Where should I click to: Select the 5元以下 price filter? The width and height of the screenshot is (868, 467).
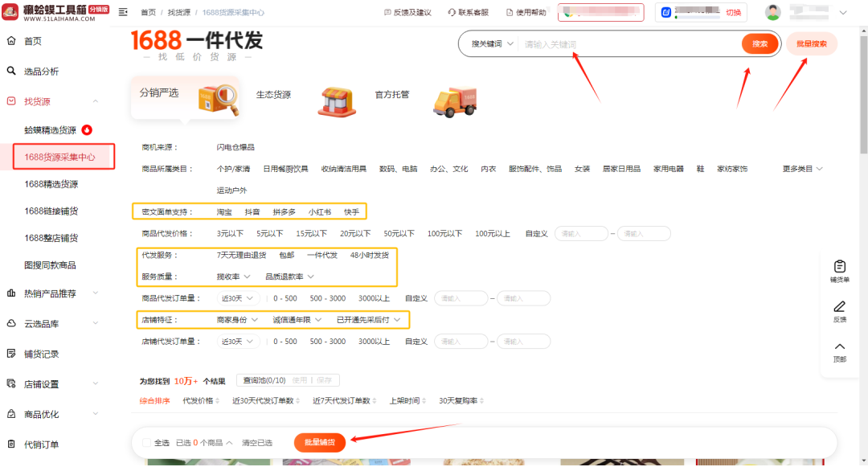click(269, 233)
